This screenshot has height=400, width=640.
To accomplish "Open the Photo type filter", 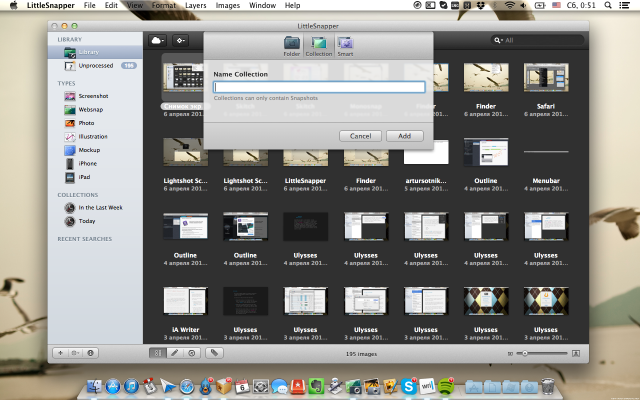I will click(86, 123).
